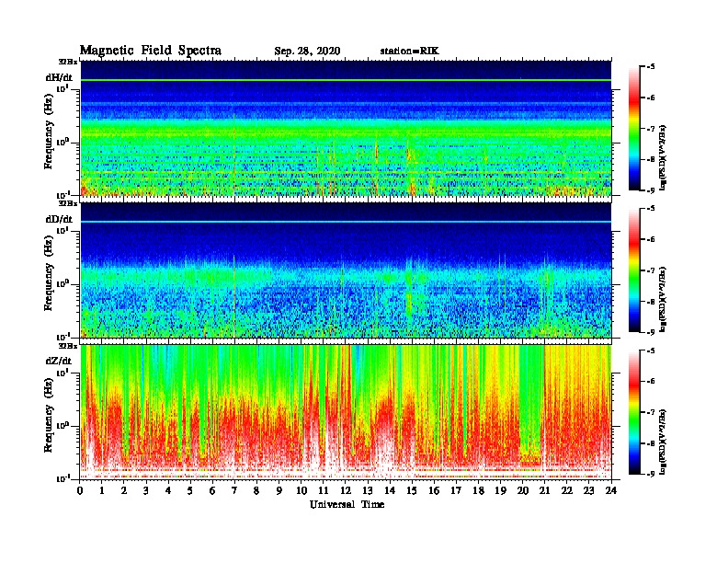The width and height of the screenshot is (728, 563).
Task: Click the 10^0 frequency tick of dH/dt panel
Action: point(63,142)
